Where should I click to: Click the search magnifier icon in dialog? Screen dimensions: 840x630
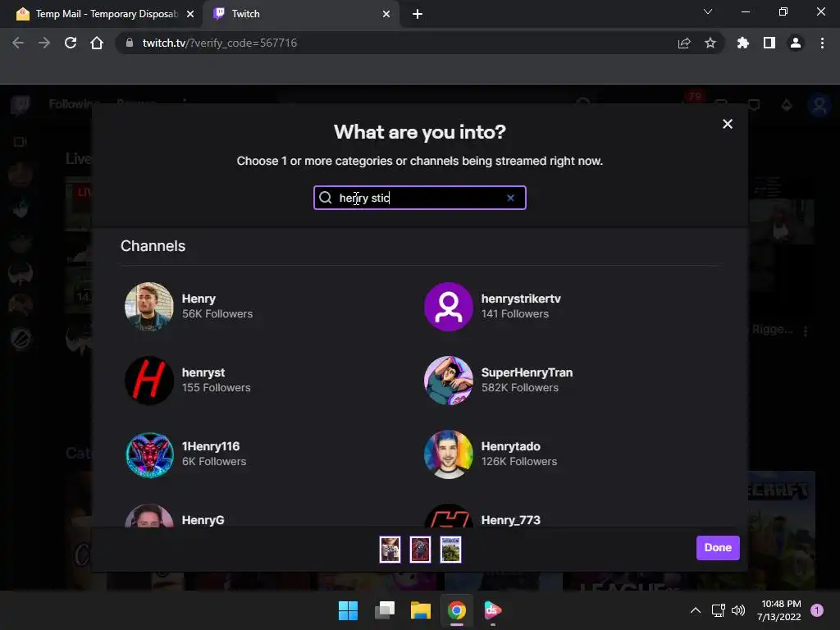(x=326, y=198)
